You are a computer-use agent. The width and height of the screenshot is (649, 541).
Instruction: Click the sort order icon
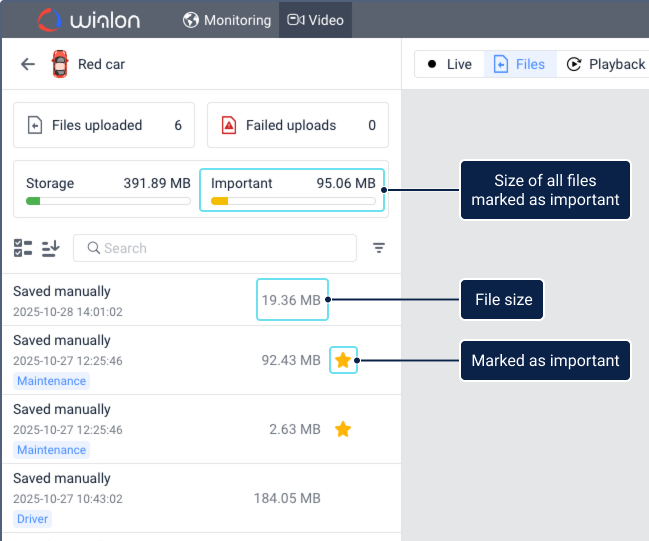51,248
